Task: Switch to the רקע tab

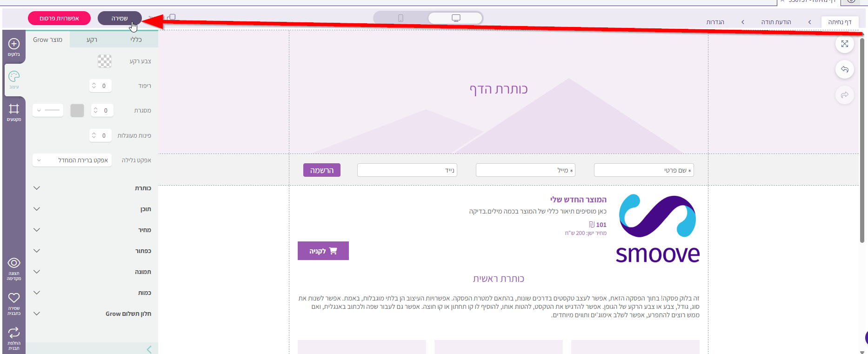Action: (92, 40)
